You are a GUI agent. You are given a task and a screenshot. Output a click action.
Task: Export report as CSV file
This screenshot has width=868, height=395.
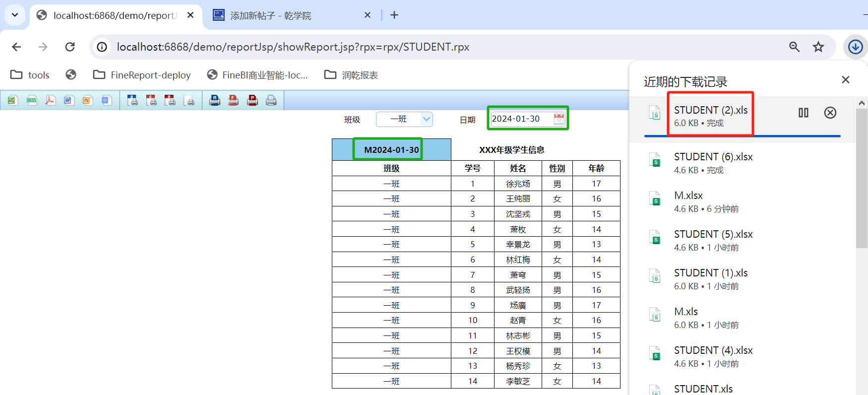32,101
